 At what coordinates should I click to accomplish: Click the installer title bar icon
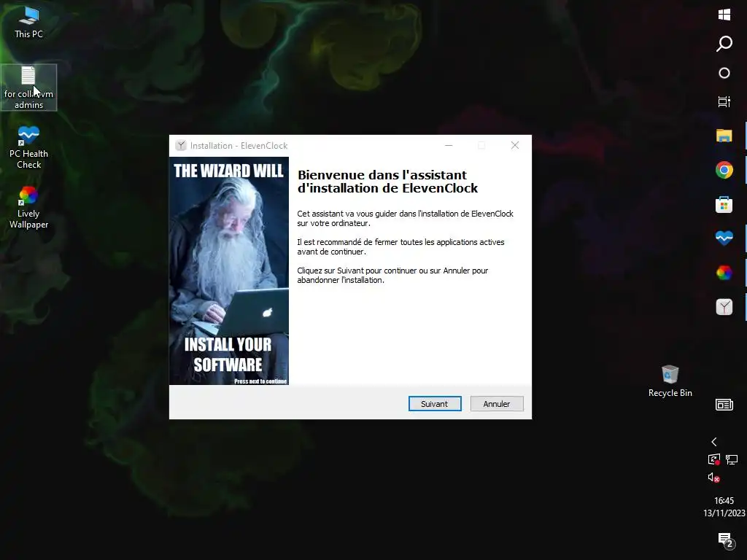[181, 146]
